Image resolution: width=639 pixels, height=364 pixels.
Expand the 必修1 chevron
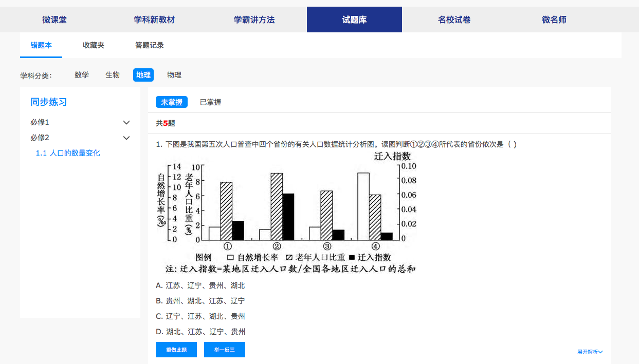(126, 123)
